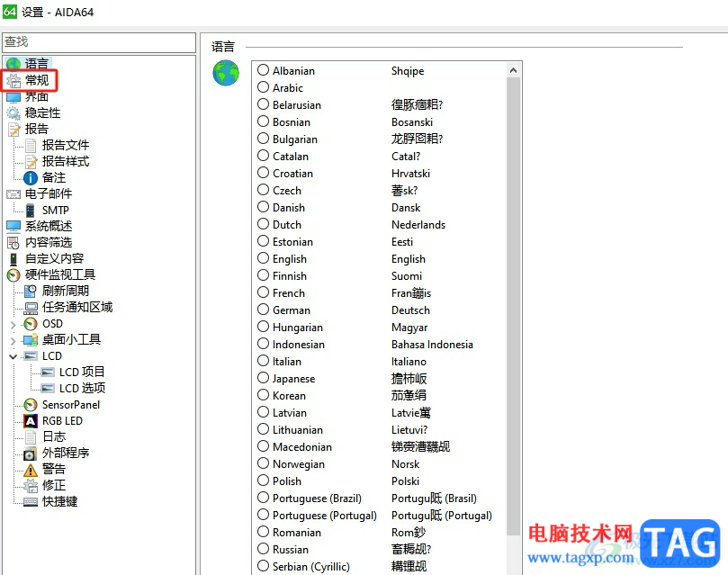Screen dimensions: 728x575
Task: Select the 备注 info icon
Action: (x=31, y=178)
